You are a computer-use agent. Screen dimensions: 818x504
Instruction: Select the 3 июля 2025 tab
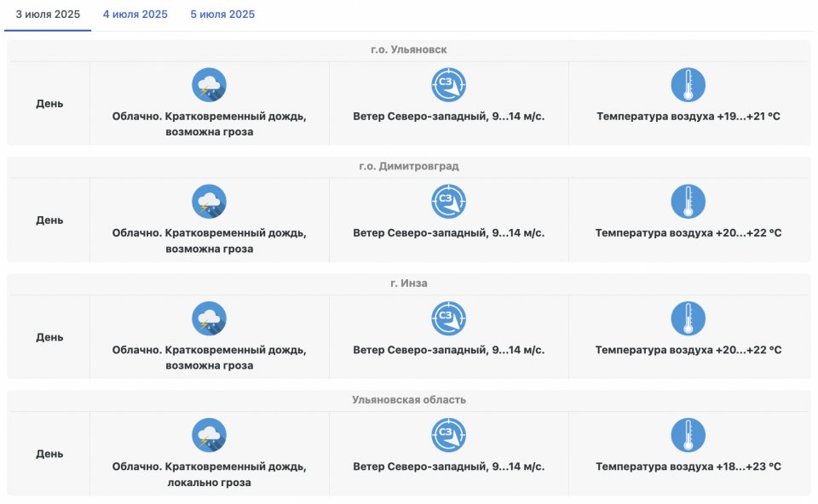pos(48,14)
